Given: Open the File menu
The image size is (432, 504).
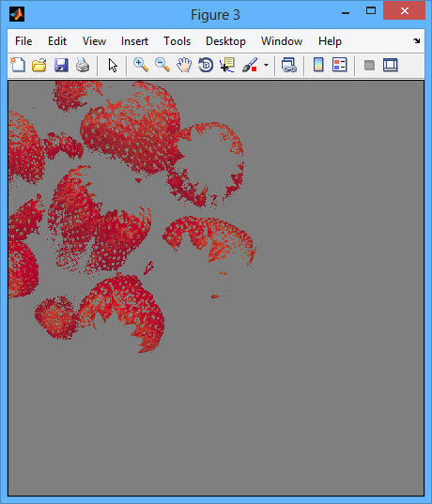Looking at the screenshot, I should (x=23, y=41).
